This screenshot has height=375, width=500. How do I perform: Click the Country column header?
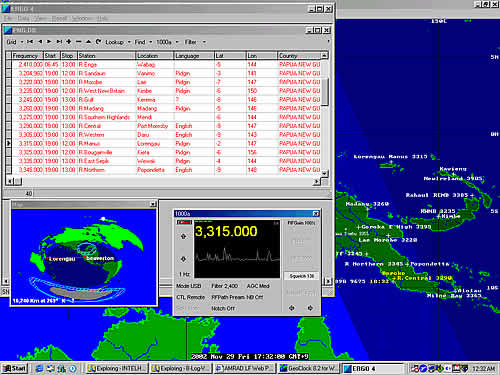[299, 56]
